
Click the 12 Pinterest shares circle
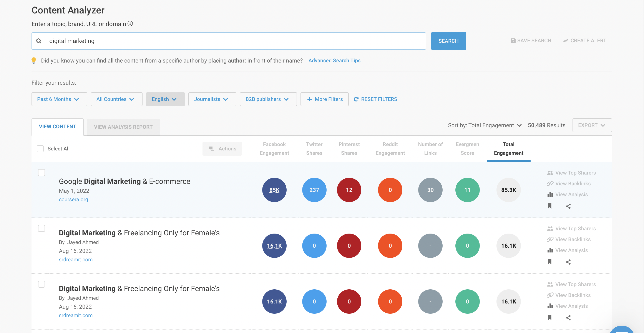click(x=349, y=190)
